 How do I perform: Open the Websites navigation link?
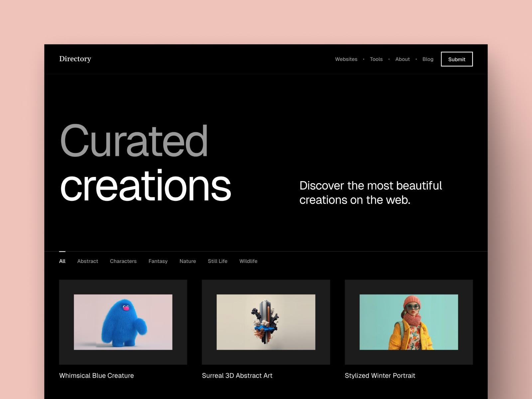pos(346,59)
